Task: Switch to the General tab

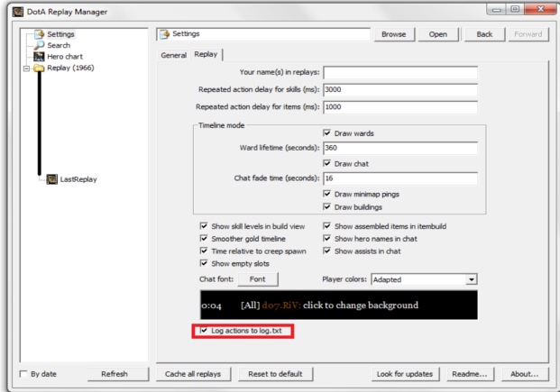Action: point(173,55)
